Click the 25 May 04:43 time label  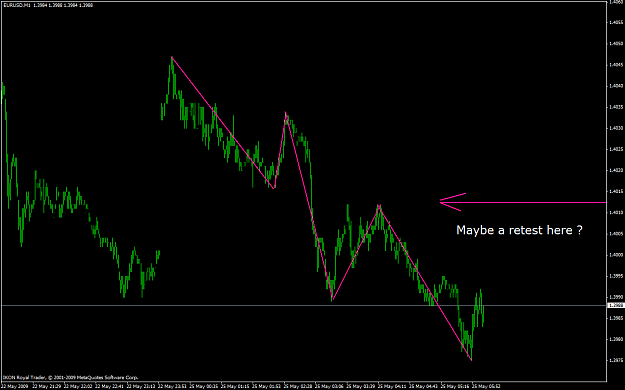[x=424, y=386]
